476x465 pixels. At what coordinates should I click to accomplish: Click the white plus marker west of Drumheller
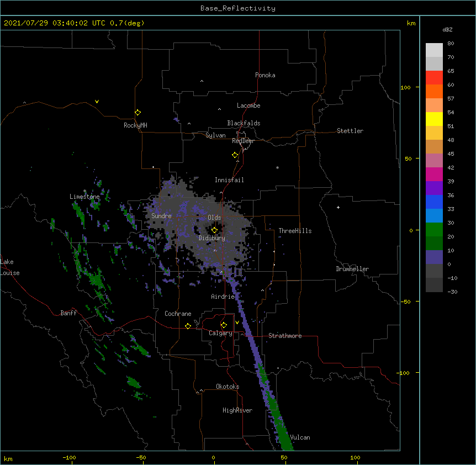338,207
